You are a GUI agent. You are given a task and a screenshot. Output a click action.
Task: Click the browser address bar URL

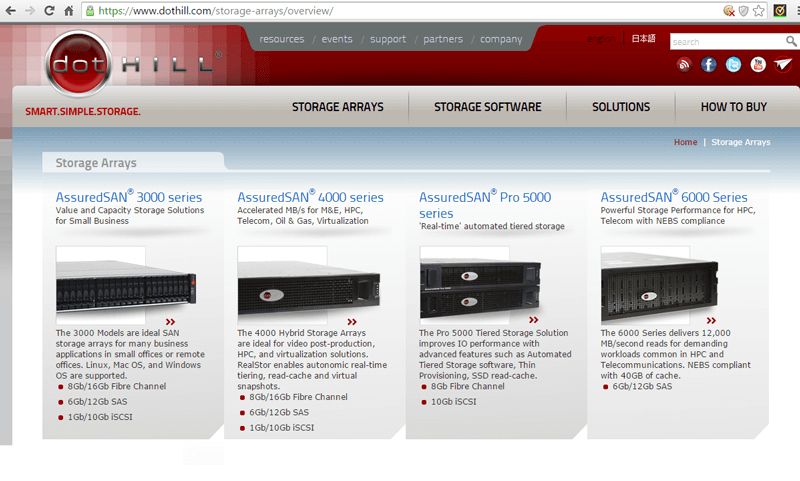(x=215, y=11)
